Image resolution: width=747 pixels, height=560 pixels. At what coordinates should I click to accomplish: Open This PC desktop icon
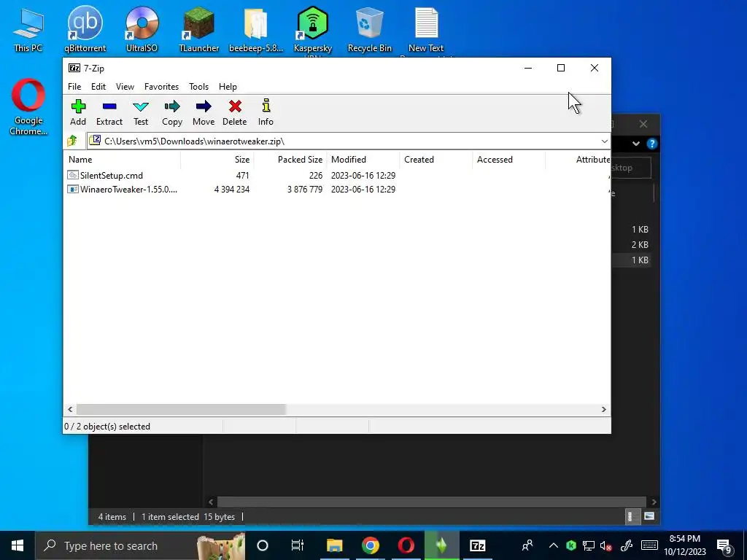click(28, 29)
